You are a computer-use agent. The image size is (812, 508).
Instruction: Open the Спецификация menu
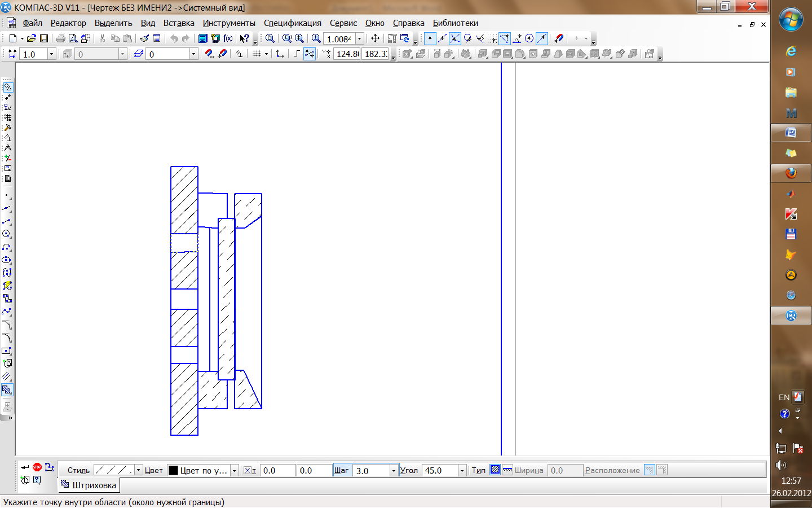(x=292, y=23)
